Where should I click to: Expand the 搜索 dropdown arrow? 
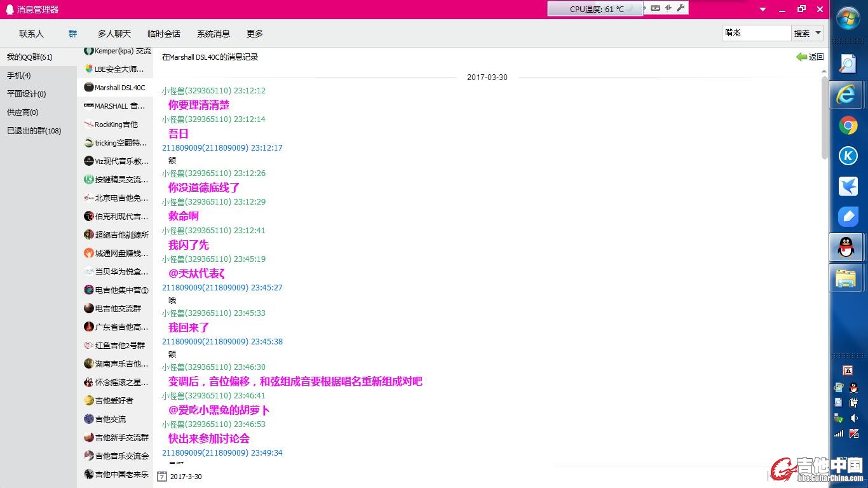[x=818, y=33]
